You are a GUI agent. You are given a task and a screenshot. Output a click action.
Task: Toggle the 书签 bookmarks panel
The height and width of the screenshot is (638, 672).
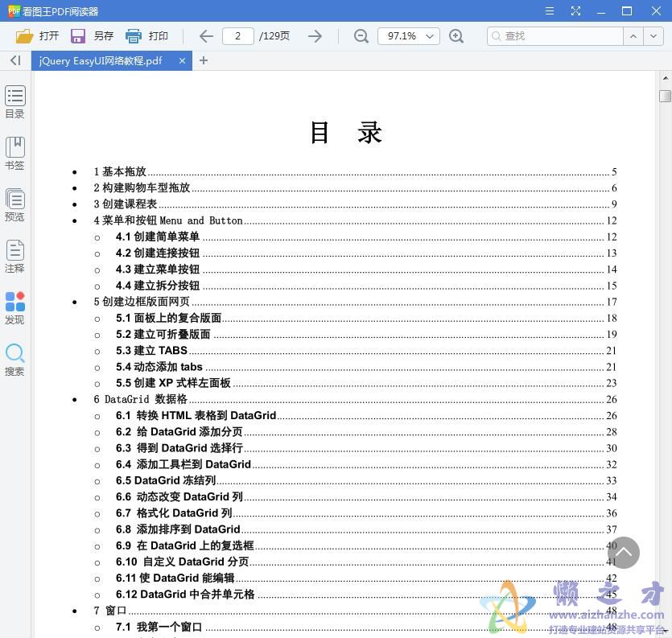coord(14,153)
